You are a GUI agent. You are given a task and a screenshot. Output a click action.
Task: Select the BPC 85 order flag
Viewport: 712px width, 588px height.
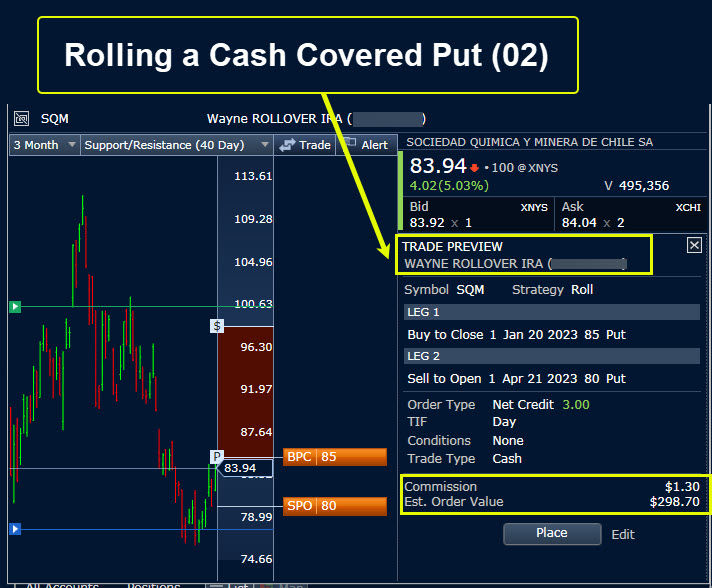[335, 457]
